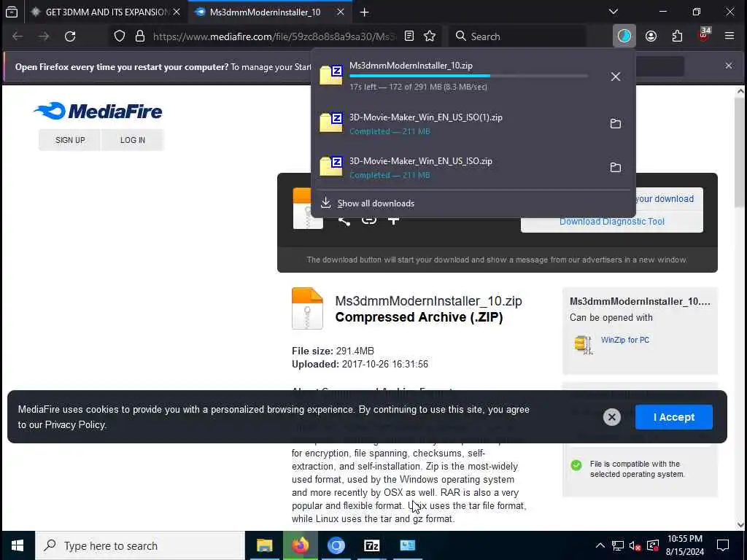Open the blue circle taskbar app
The height and width of the screenshot is (560, 747).
coord(336,545)
